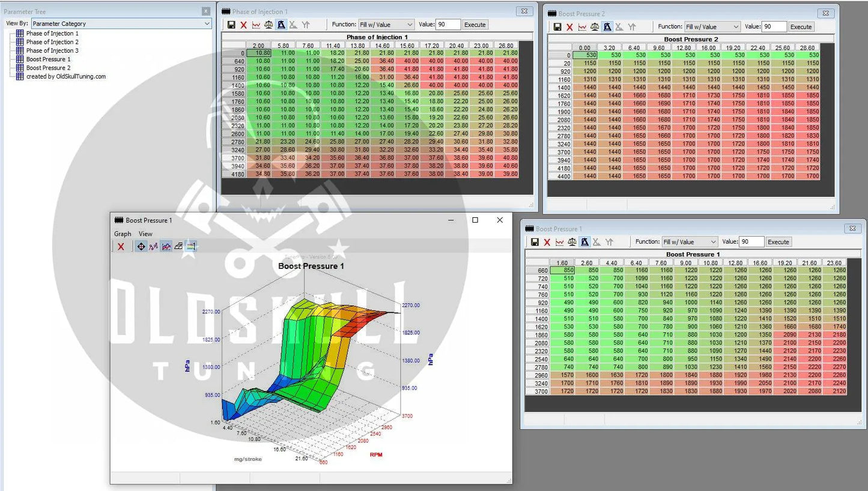The height and width of the screenshot is (491, 868).
Task: Click the Value field in Boost Pressure 2
Action: pos(774,27)
